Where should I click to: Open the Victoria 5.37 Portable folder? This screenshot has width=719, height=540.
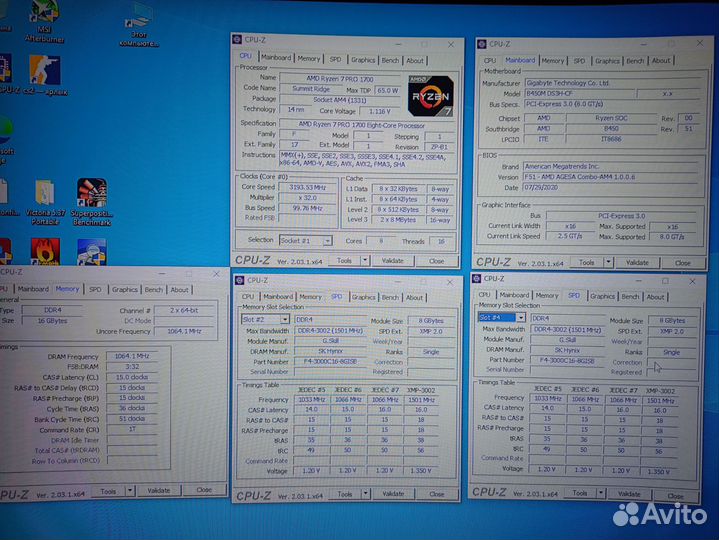point(44,194)
